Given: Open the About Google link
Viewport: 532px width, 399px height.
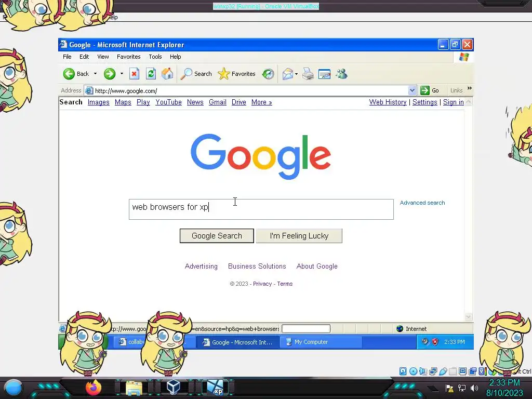Looking at the screenshot, I should pos(317,267).
